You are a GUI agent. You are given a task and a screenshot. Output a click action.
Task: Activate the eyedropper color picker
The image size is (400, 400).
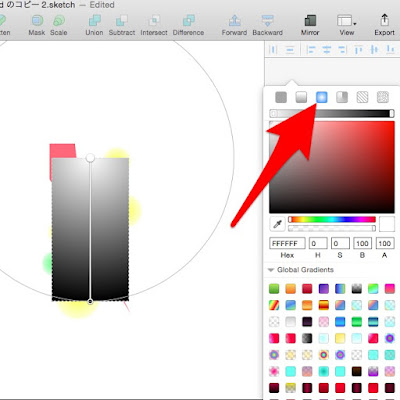pos(277,224)
